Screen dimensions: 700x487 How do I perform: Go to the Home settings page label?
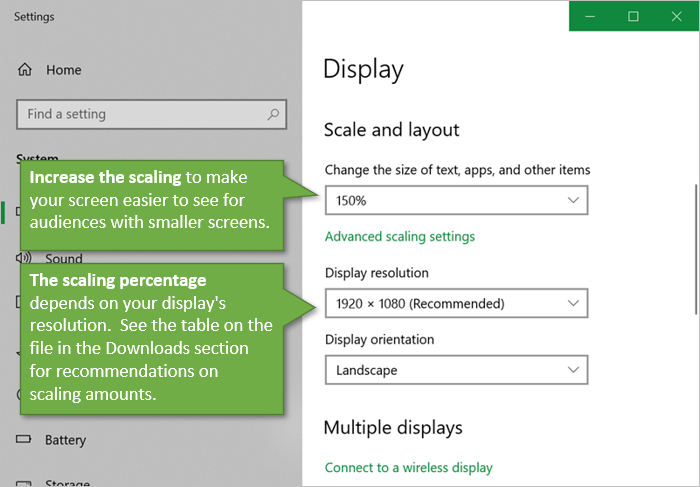tap(63, 70)
